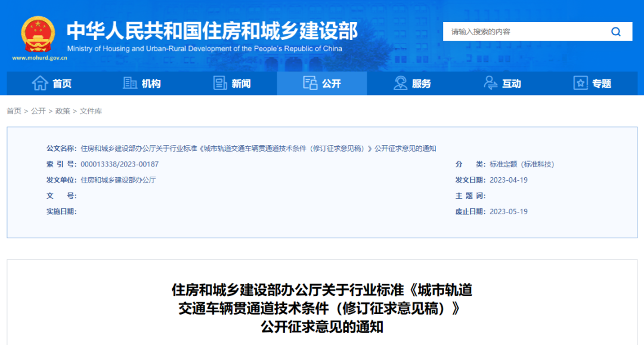Open 文件库 in the breadcrumb
Image resolution: width=644 pixels, height=345 pixels.
pos(91,111)
